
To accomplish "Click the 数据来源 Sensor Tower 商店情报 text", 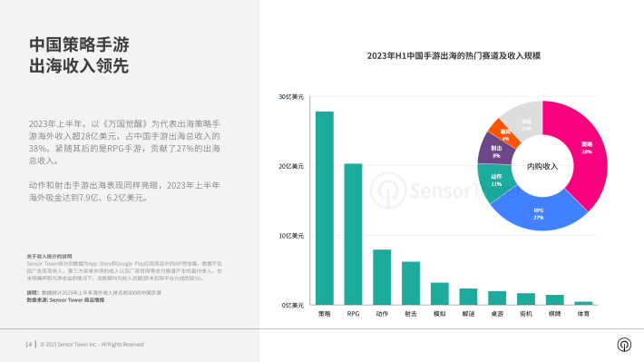I will click(x=65, y=300).
